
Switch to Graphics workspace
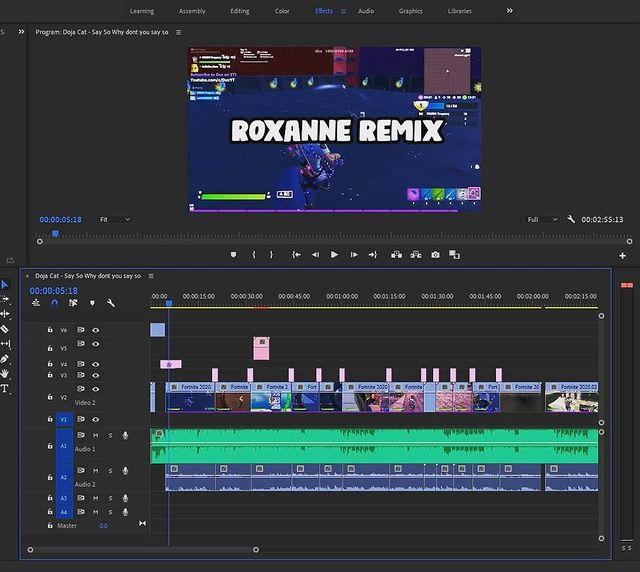click(410, 11)
